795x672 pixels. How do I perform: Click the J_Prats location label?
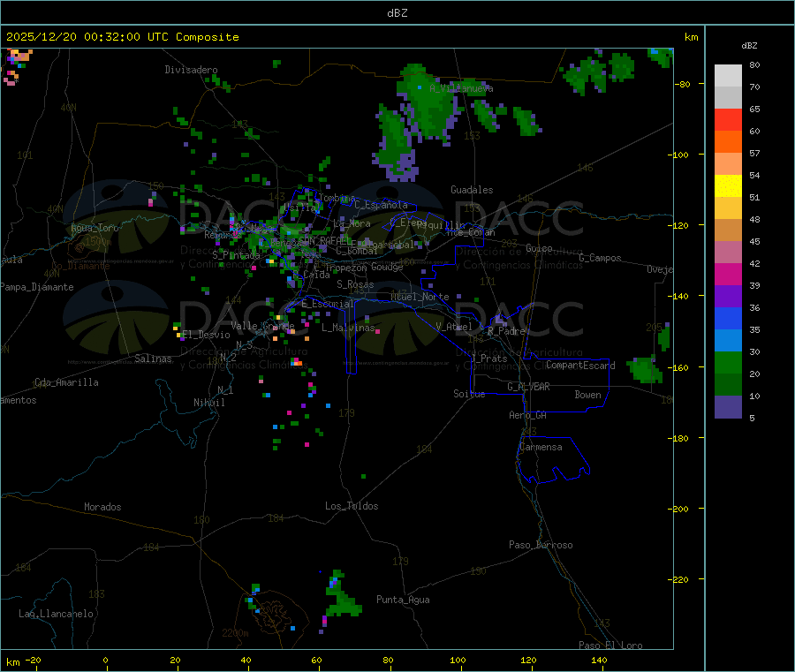(489, 359)
